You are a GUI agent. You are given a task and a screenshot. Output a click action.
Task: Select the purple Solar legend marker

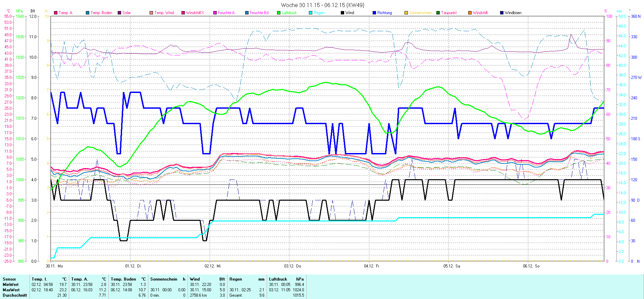coord(119,13)
